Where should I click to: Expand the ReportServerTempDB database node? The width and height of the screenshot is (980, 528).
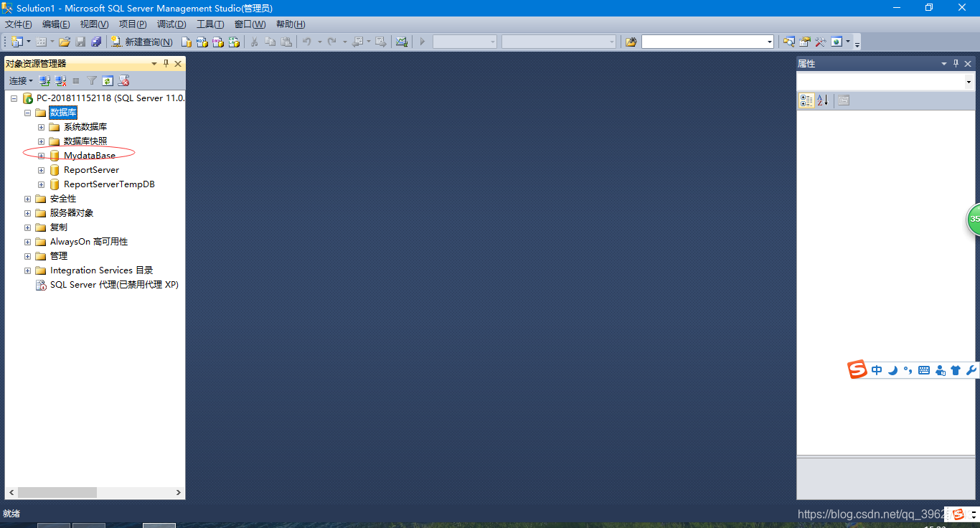point(41,184)
